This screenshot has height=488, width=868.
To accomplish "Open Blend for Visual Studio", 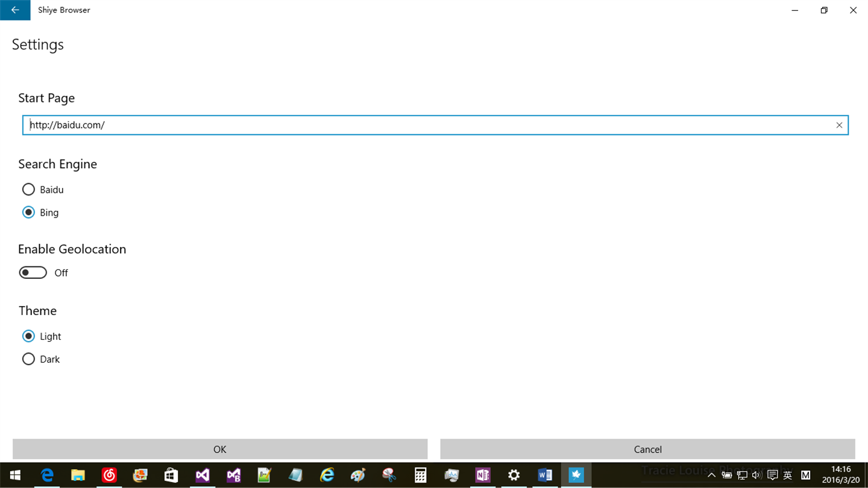I will tap(233, 475).
